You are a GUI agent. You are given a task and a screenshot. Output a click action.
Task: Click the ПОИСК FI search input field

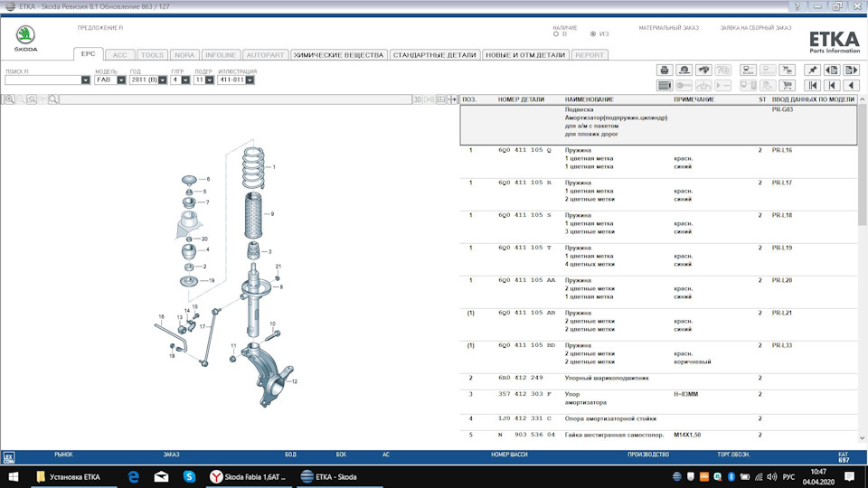(x=42, y=80)
